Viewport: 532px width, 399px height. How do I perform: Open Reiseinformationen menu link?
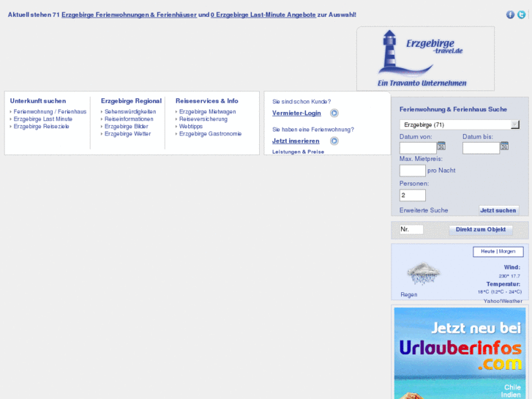[x=129, y=119]
